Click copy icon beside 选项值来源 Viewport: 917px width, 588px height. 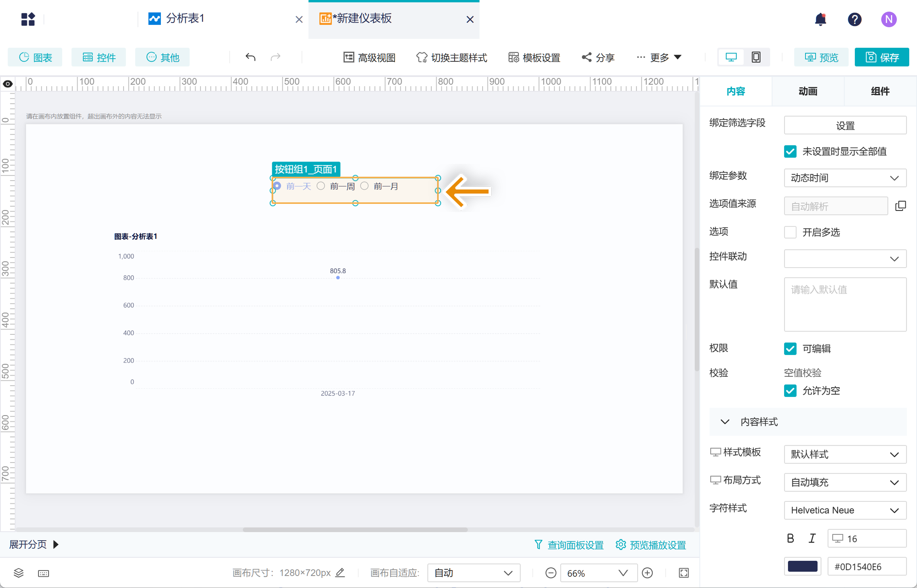pos(900,206)
